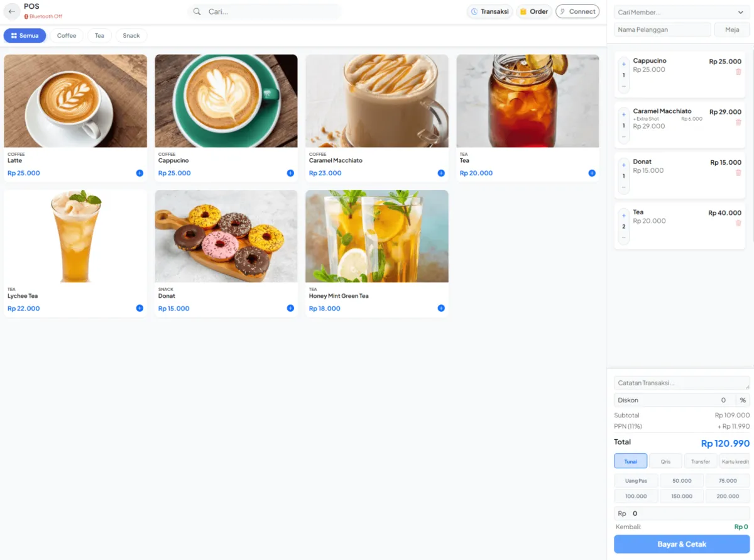Switch payment to Kartu kredit
754x560 pixels.
coord(735,461)
